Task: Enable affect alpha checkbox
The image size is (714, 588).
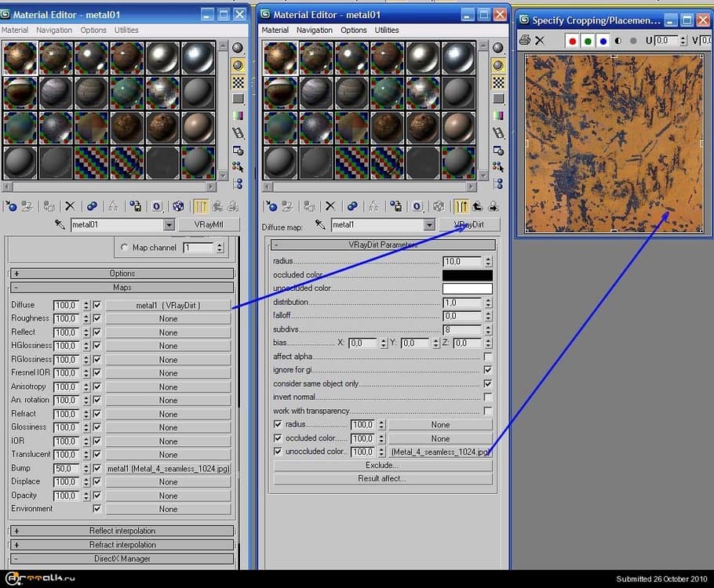Action: [488, 357]
